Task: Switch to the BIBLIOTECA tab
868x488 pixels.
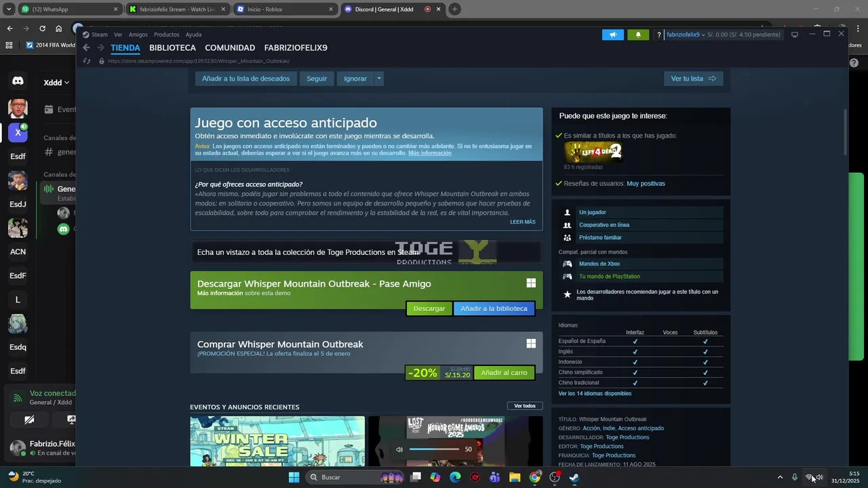Action: [172, 48]
